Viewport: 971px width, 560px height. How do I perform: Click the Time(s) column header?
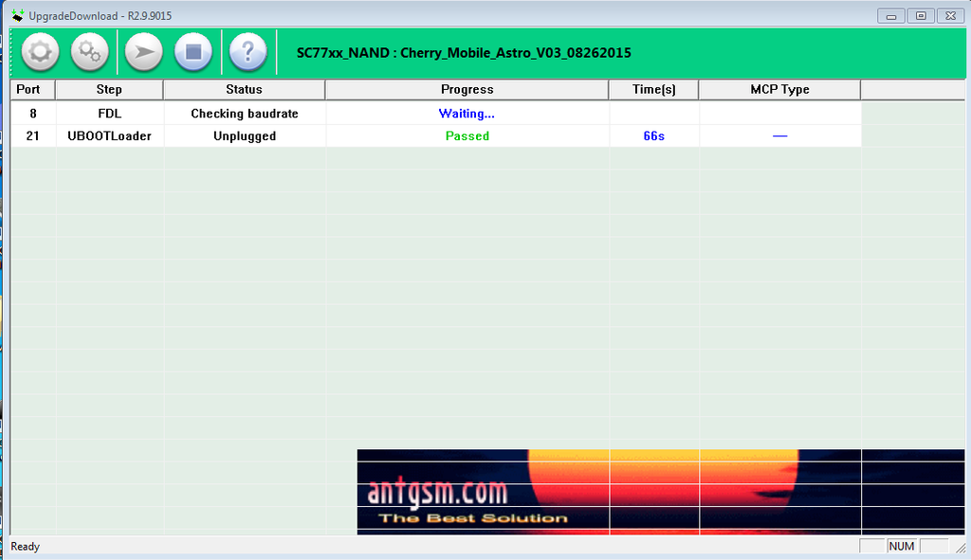tap(653, 89)
